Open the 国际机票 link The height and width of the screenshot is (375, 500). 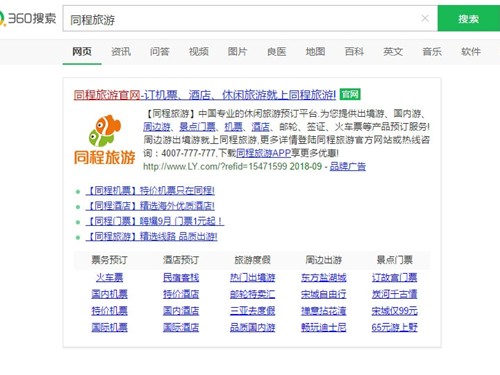[109, 327]
